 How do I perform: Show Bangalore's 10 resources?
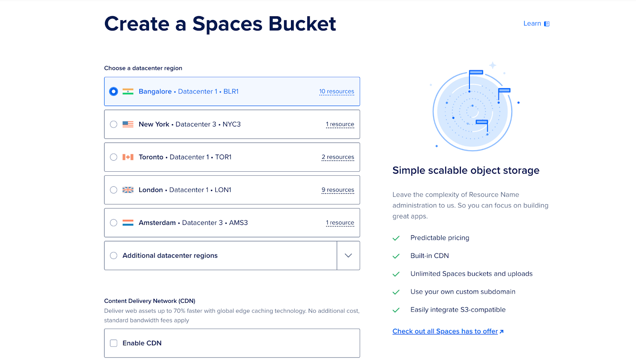click(x=336, y=91)
